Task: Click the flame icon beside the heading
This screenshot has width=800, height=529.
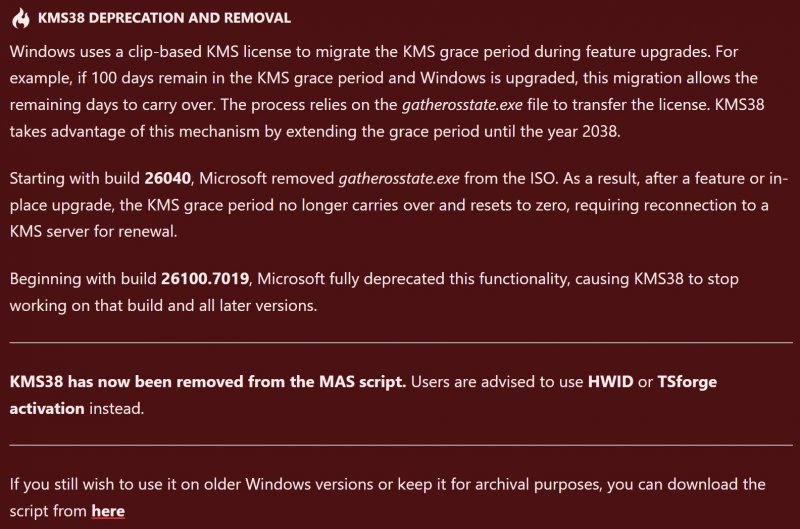Action: pyautogui.click(x=19, y=18)
